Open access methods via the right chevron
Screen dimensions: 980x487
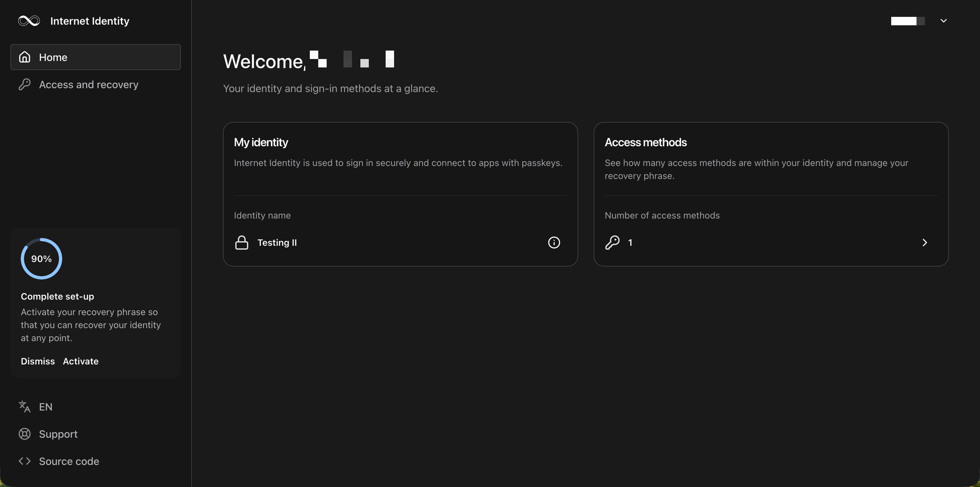pyautogui.click(x=925, y=243)
